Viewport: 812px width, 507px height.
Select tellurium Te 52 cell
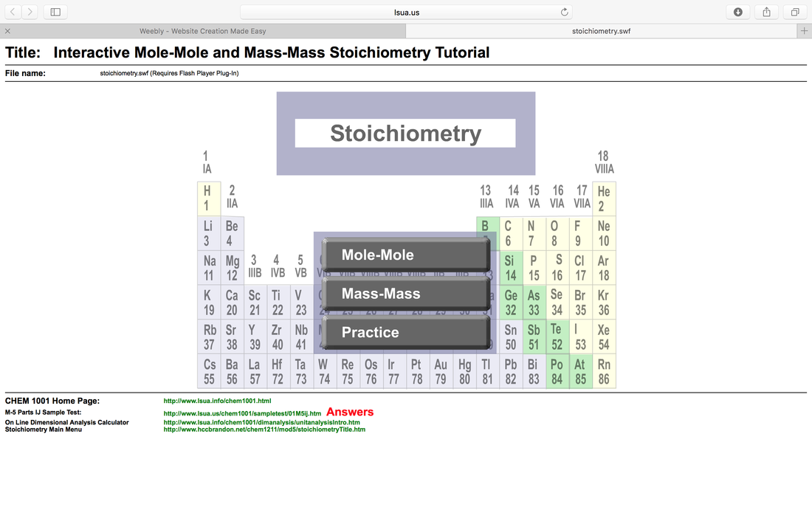(557, 337)
